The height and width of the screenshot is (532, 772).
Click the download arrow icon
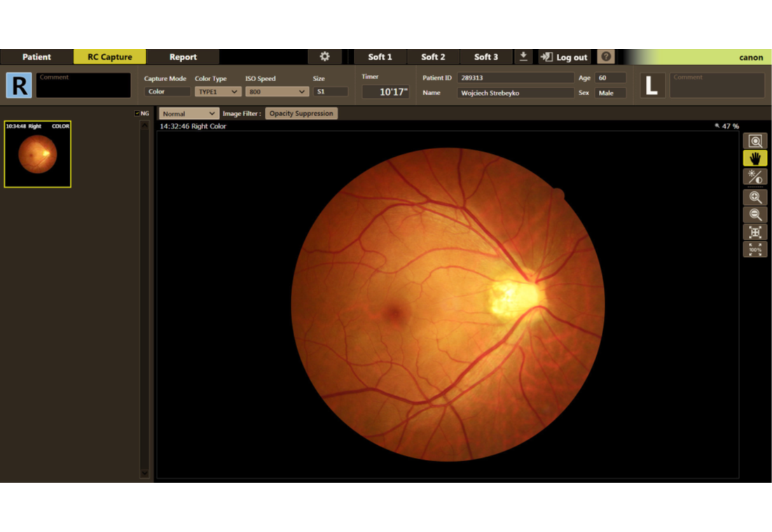point(523,57)
